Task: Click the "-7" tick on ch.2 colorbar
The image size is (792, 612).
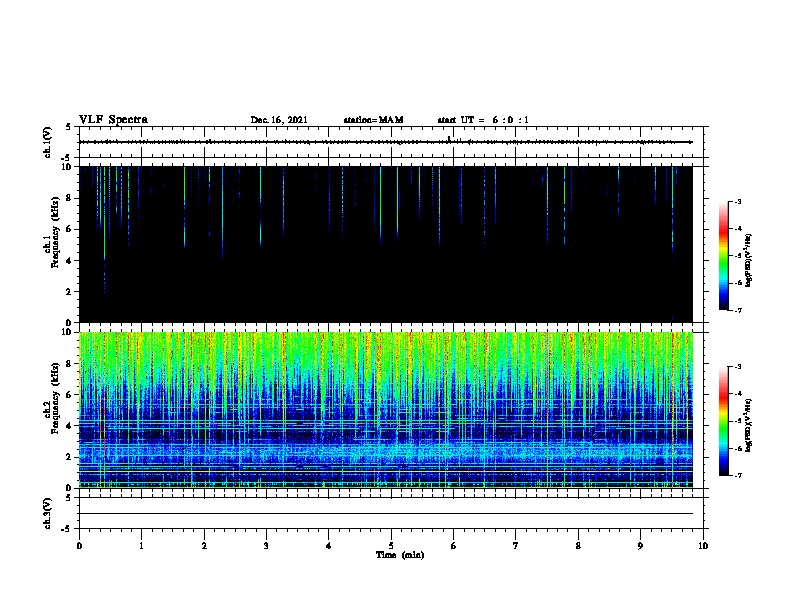Action: (738, 476)
